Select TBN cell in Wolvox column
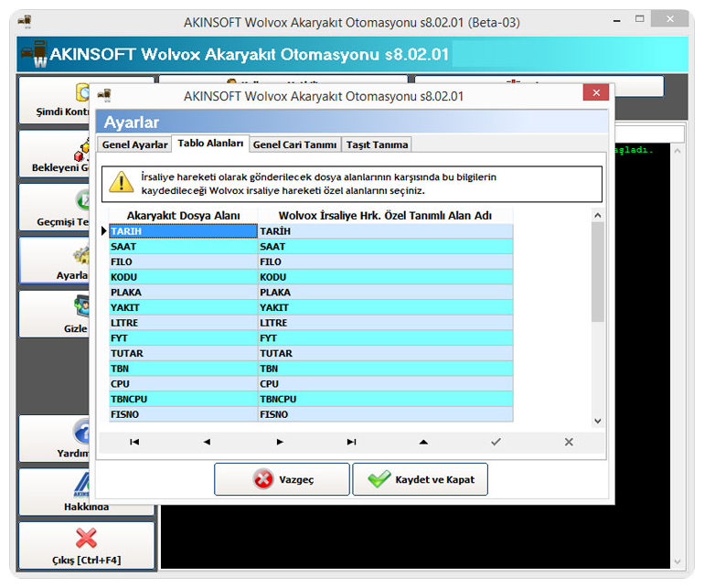704x588 pixels. (x=386, y=369)
